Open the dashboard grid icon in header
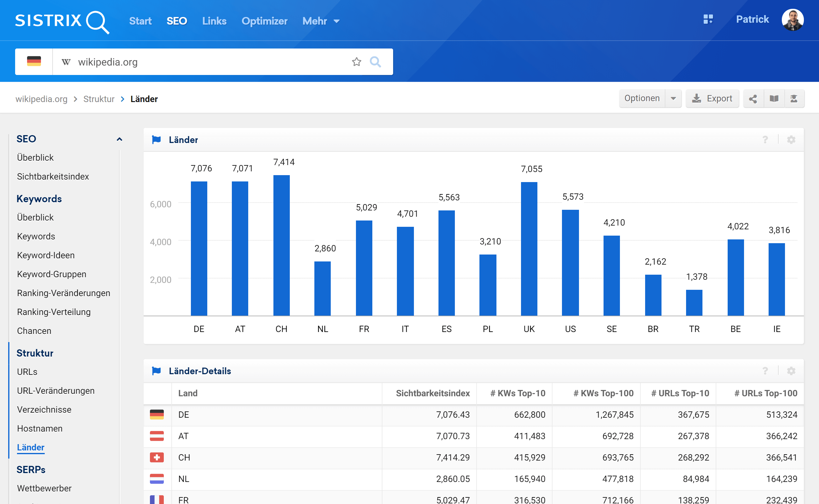The width and height of the screenshot is (819, 504). (x=708, y=19)
